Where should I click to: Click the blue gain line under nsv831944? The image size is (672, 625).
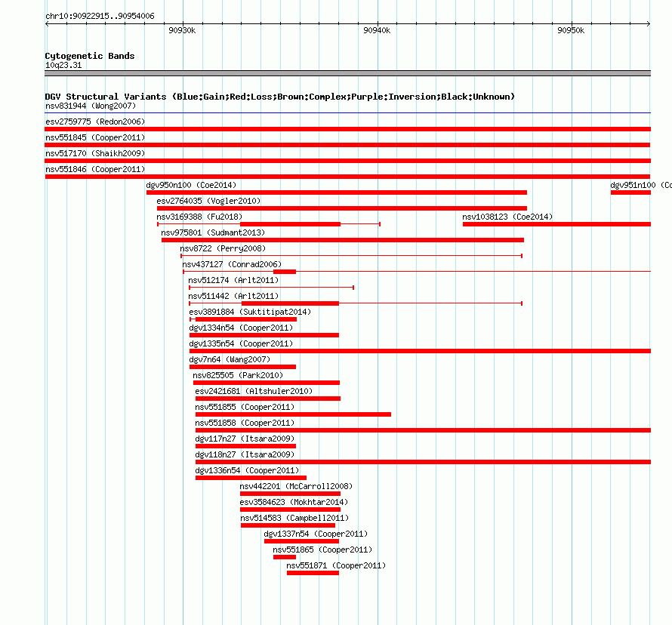coord(347,113)
